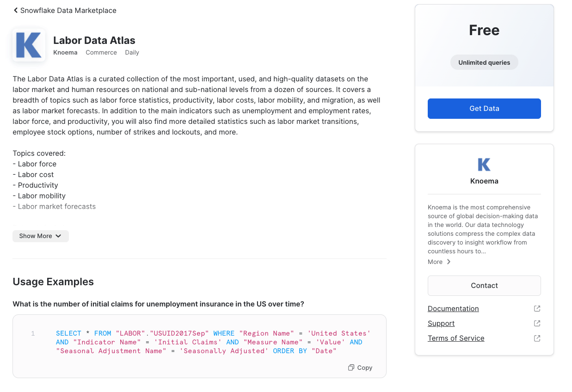Click the small Knoema logo in provider card
Image resolution: width=572 pixels, height=392 pixels.
[x=484, y=165]
